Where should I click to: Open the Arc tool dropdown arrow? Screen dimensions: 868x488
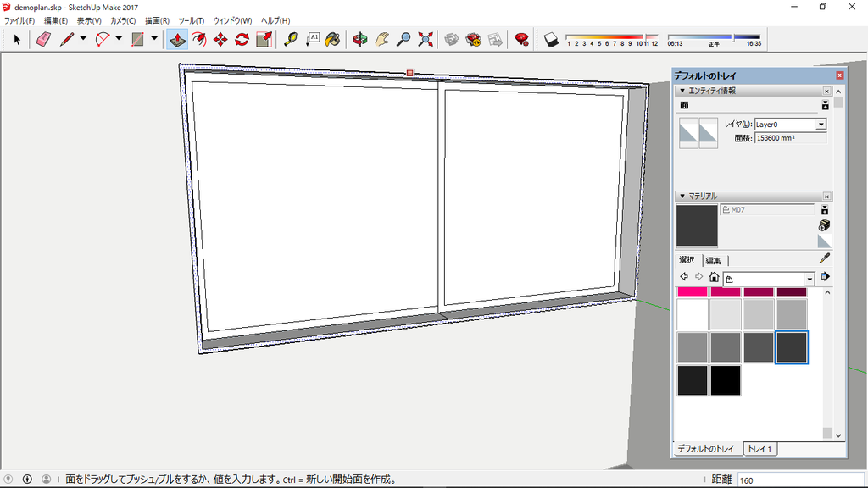(119, 38)
